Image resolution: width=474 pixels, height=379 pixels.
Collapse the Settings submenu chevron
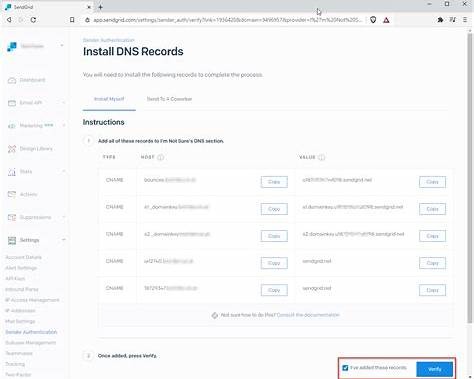[x=63, y=240]
